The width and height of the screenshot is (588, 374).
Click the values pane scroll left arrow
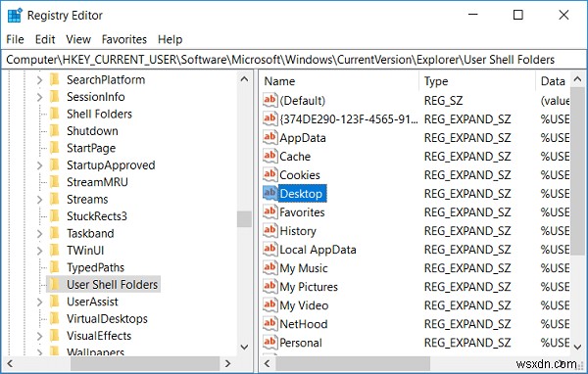coord(267,363)
